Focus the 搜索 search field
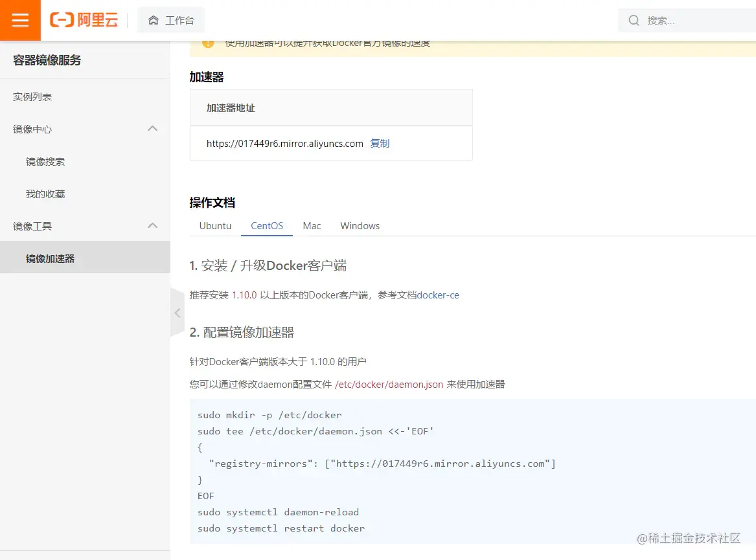 (x=687, y=20)
